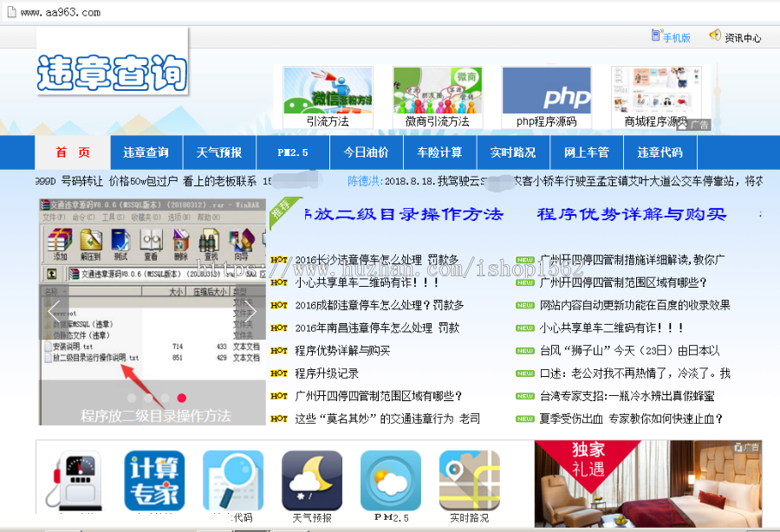780x532 pixels.
Task: Open headline 程序优势详解与购买
Action: (x=632, y=214)
